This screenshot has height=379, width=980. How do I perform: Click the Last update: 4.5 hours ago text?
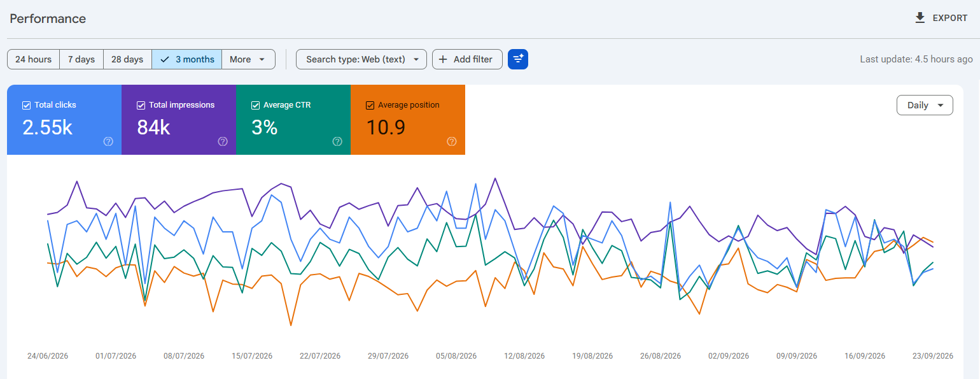pos(916,59)
